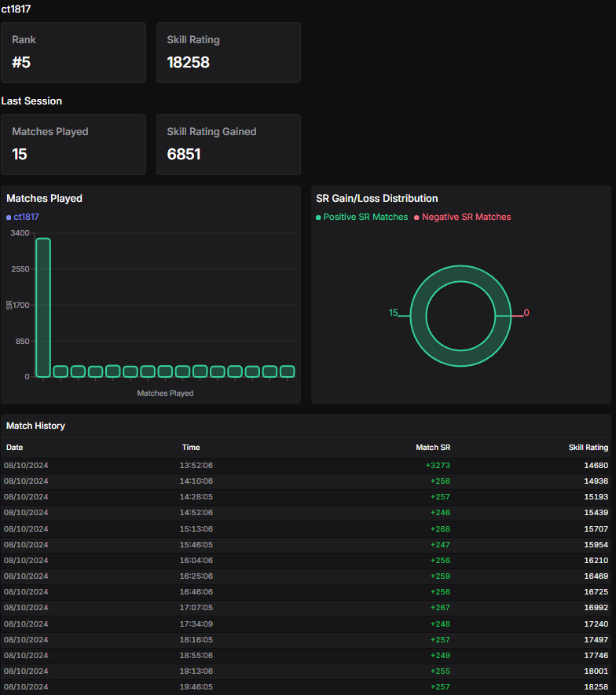Image resolution: width=616 pixels, height=695 pixels.
Task: Click the 2550 y-axis label
Action: point(20,269)
